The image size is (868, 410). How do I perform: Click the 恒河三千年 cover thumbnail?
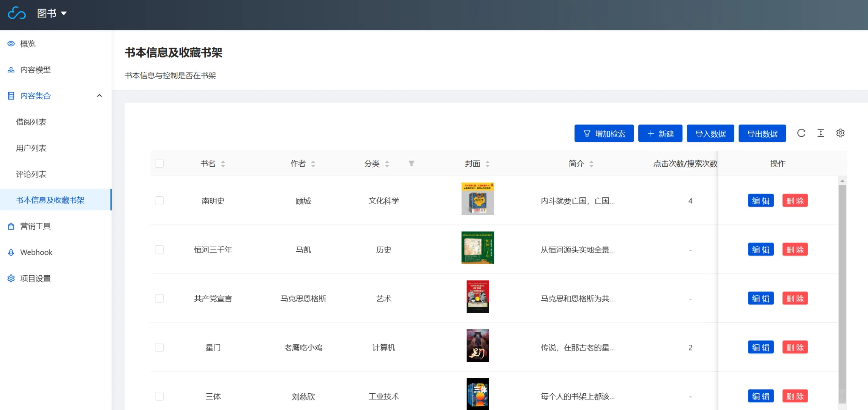[477, 248]
